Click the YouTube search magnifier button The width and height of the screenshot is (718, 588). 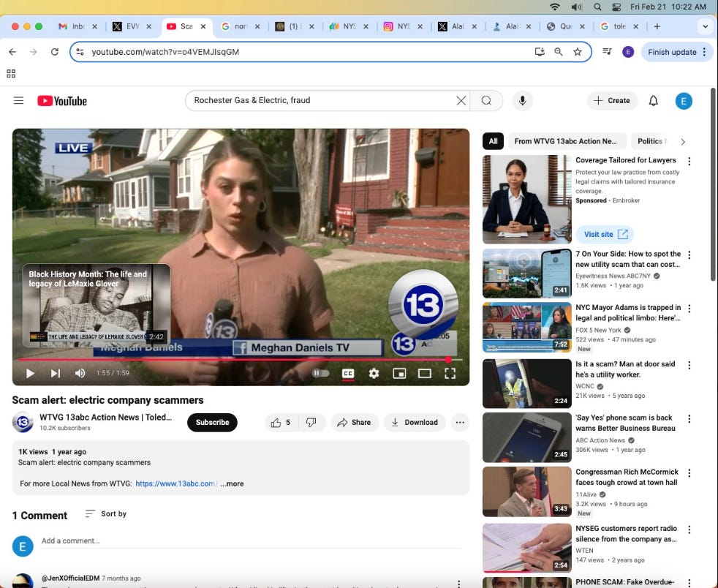(x=486, y=100)
